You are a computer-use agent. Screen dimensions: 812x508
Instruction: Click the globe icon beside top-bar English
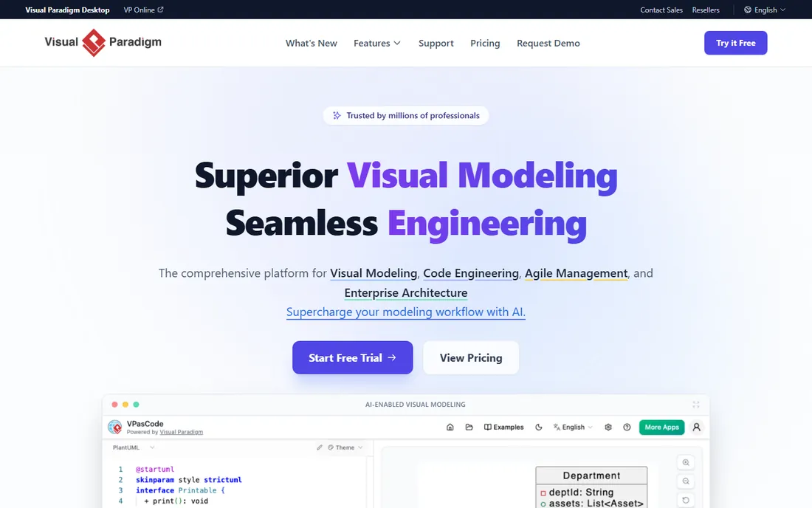tap(748, 10)
